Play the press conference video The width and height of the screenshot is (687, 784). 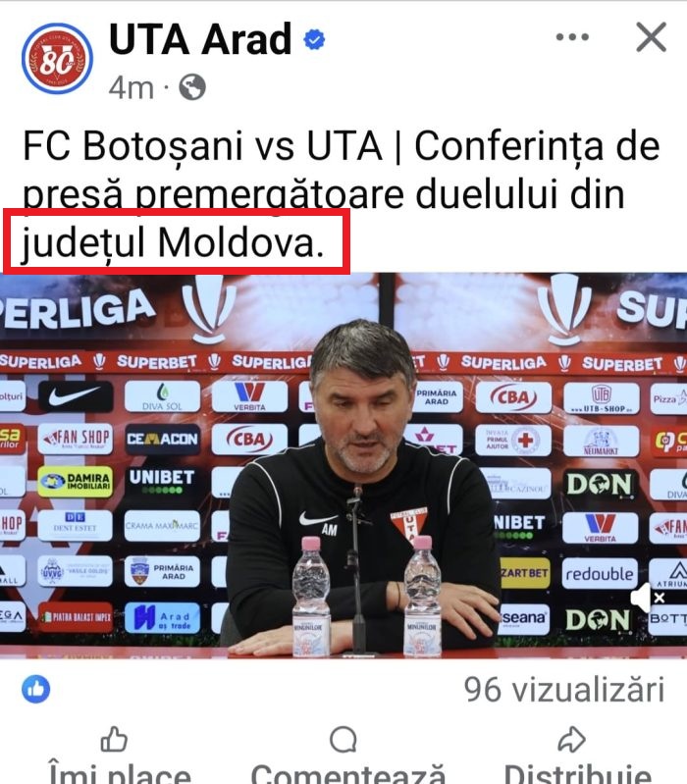[343, 465]
